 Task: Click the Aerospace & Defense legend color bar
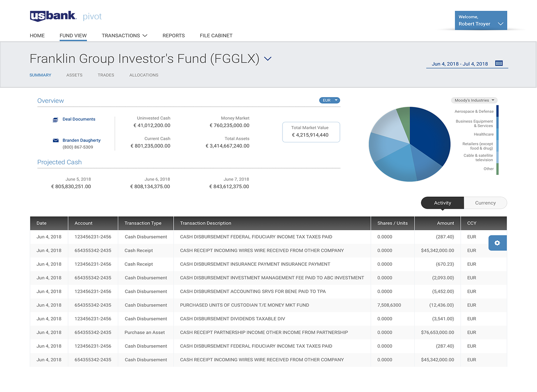click(x=497, y=111)
